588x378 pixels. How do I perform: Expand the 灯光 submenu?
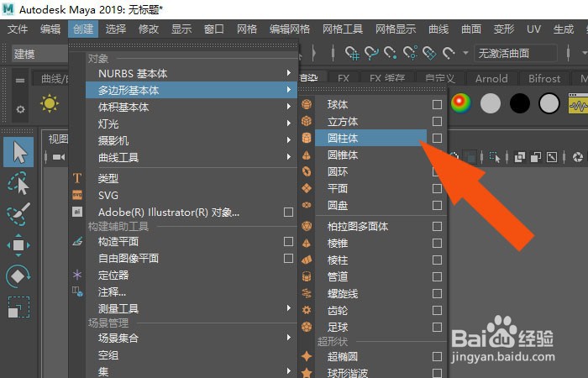coord(289,123)
